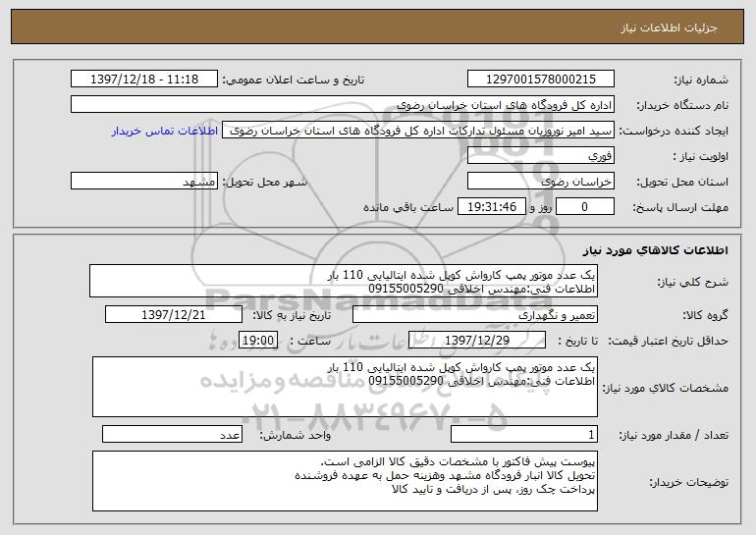Select the label تاریخ و ساعت اعلان عمومی
The width and height of the screenshot is (756, 535).
tap(294, 80)
